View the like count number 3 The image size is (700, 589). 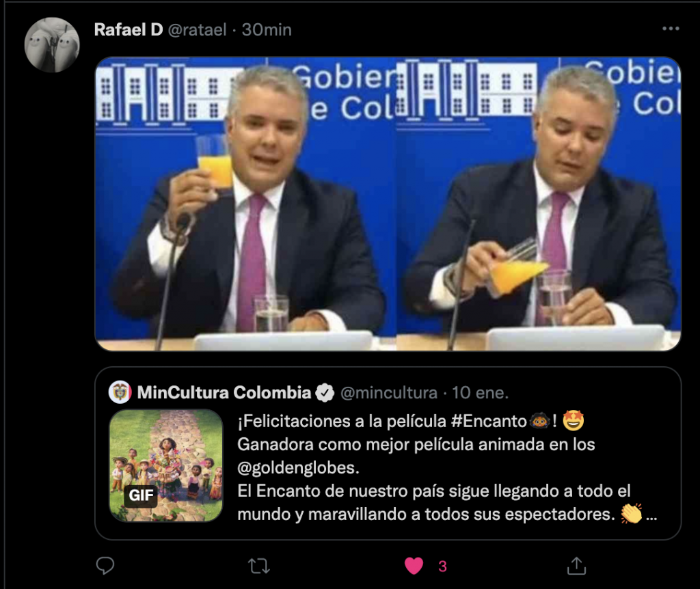(x=442, y=566)
